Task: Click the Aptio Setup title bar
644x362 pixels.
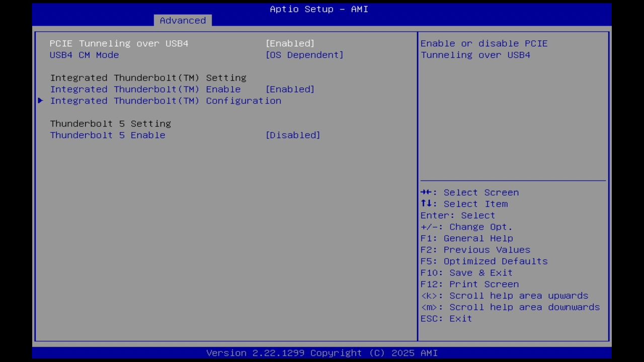Action: [318, 9]
